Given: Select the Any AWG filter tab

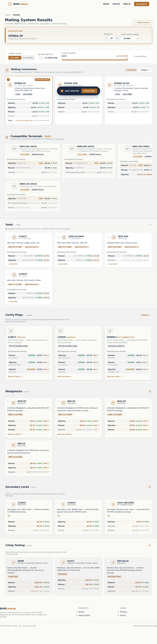Looking at the screenshot, I should [x=14, y=58].
